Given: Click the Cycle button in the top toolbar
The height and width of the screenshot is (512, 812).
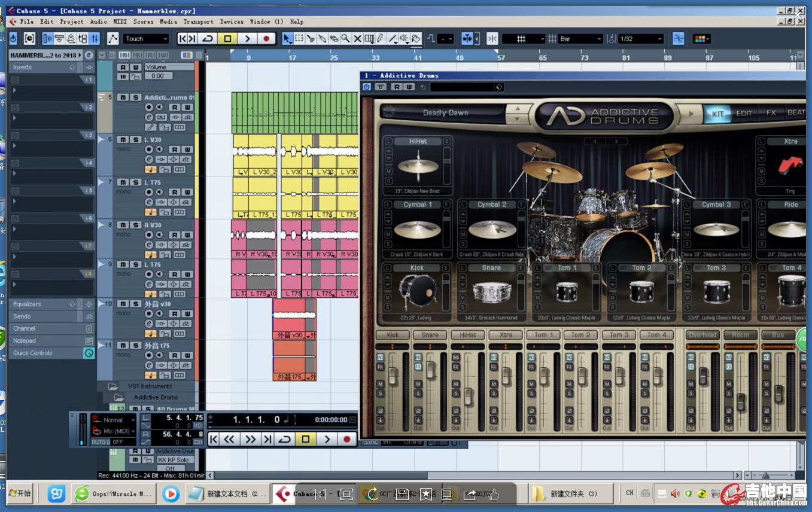Looking at the screenshot, I should (x=208, y=39).
